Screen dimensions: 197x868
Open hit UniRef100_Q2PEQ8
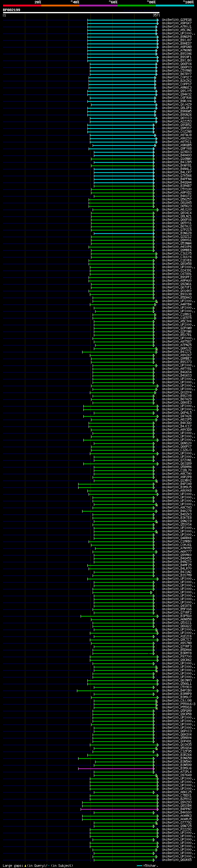[x=176, y=20]
